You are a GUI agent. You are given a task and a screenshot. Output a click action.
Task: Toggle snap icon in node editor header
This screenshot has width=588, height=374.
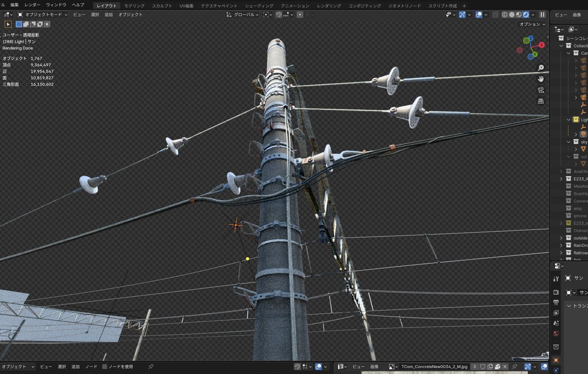pyautogui.click(x=297, y=367)
